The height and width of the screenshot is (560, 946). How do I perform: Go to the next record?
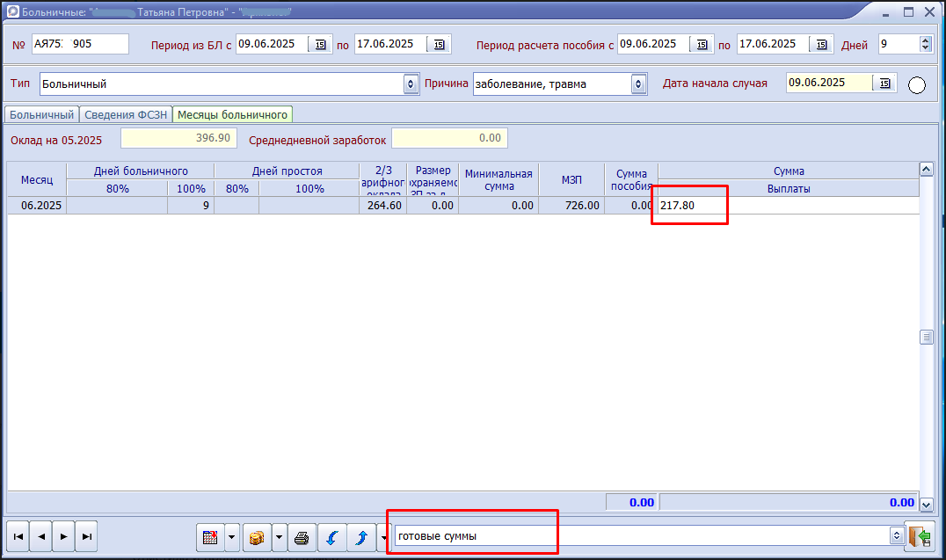point(63,535)
